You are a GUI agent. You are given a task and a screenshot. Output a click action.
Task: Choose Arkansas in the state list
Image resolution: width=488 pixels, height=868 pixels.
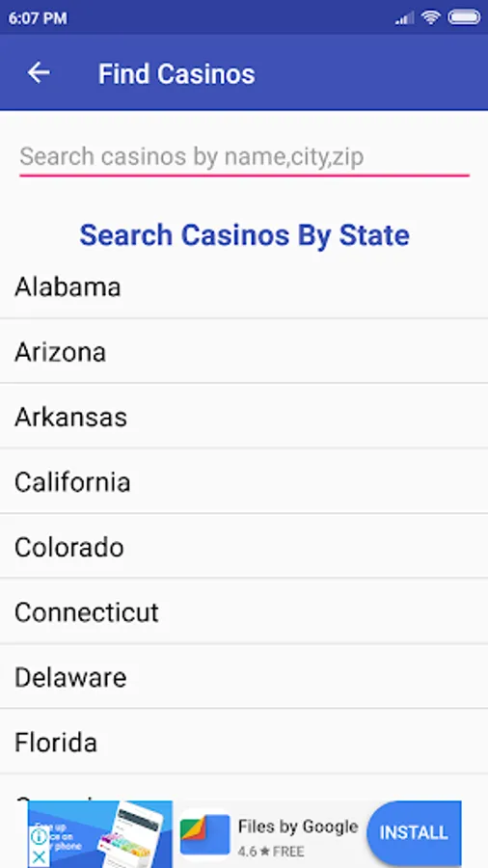[244, 417]
